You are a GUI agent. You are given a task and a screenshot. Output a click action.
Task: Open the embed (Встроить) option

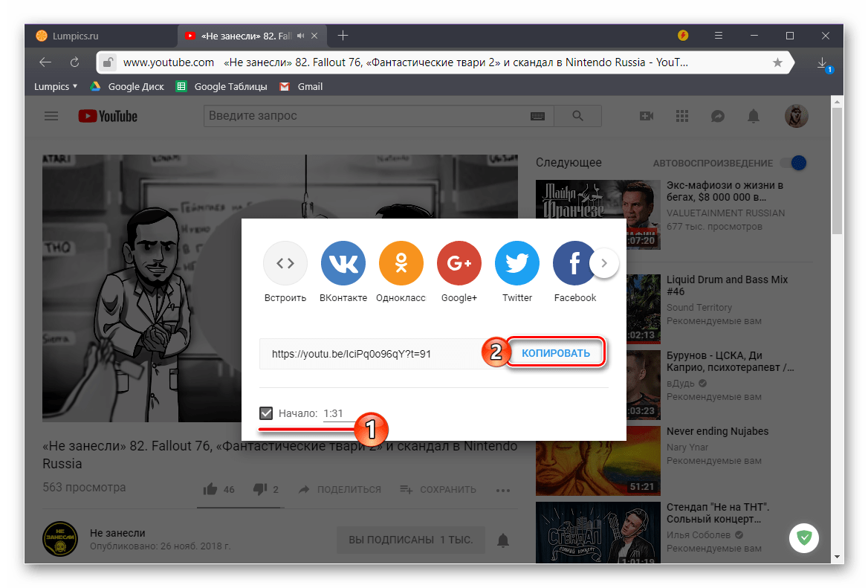(285, 263)
